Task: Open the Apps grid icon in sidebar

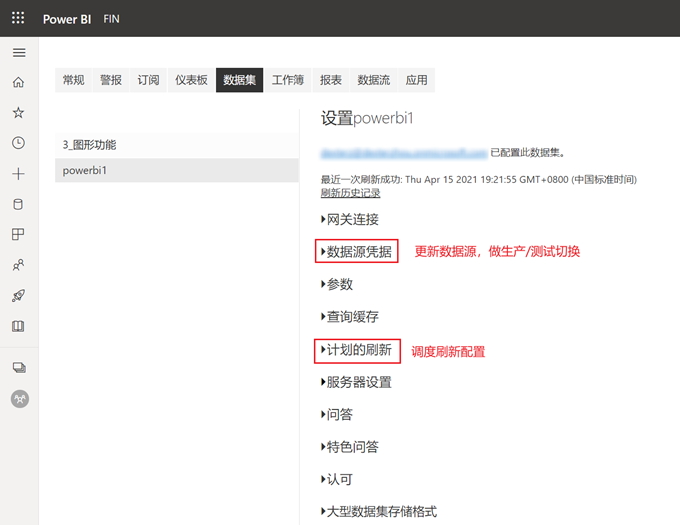Action: point(18,235)
